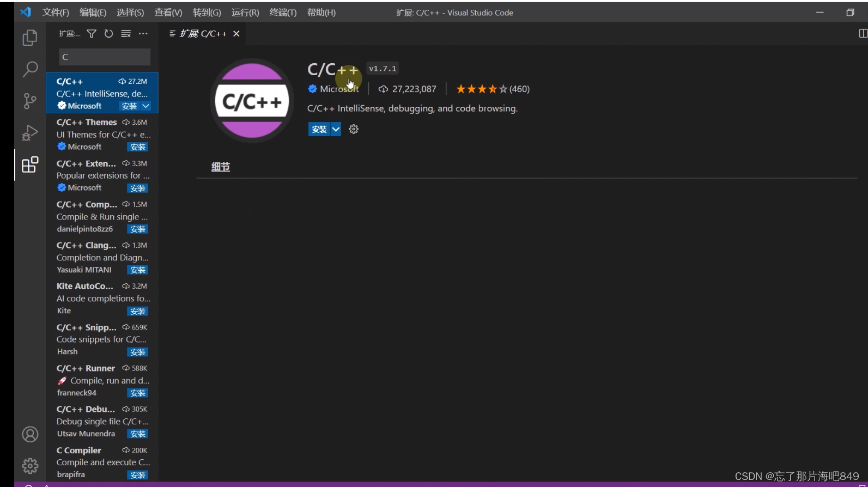This screenshot has width=868, height=487.
Task: Install Kite AutoComplete extension
Action: point(138,311)
